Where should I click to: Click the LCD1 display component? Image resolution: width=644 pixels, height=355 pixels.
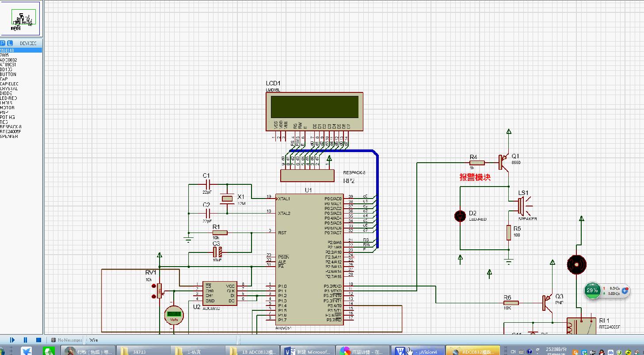[x=314, y=111]
